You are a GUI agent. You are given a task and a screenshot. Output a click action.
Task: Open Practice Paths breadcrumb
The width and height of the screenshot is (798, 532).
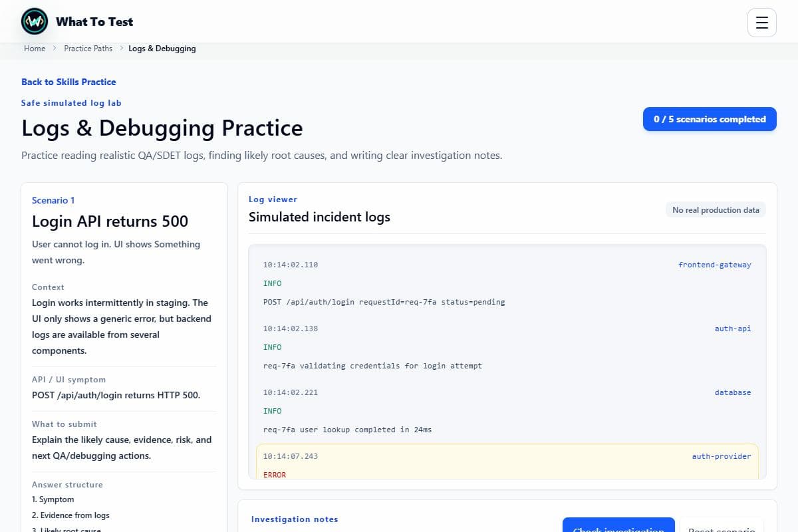88,49
